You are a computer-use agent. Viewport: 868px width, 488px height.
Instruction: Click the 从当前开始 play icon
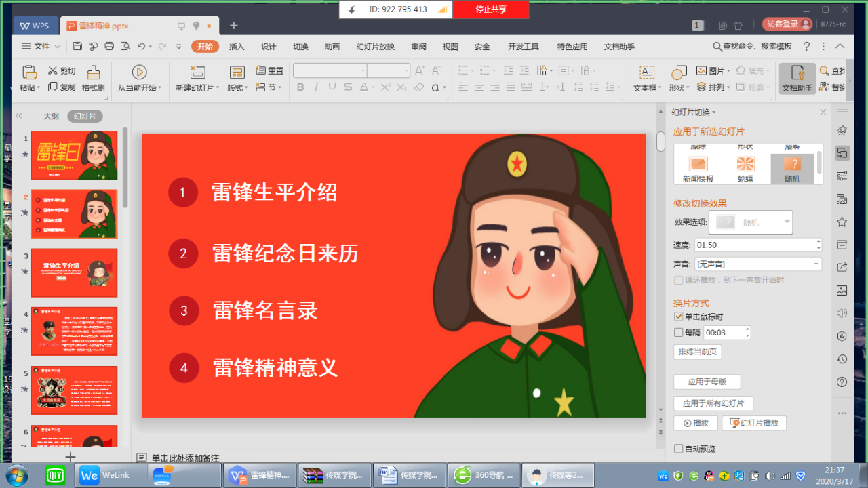coord(139,72)
